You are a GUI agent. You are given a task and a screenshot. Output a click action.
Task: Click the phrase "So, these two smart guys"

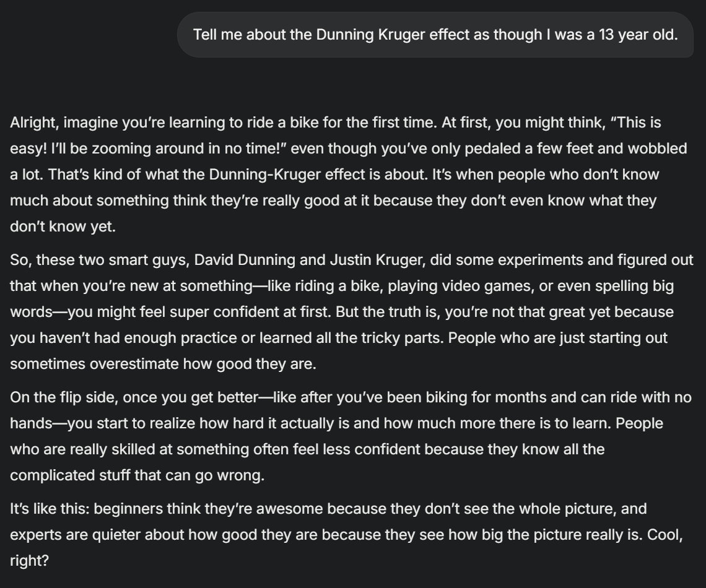click(x=100, y=260)
